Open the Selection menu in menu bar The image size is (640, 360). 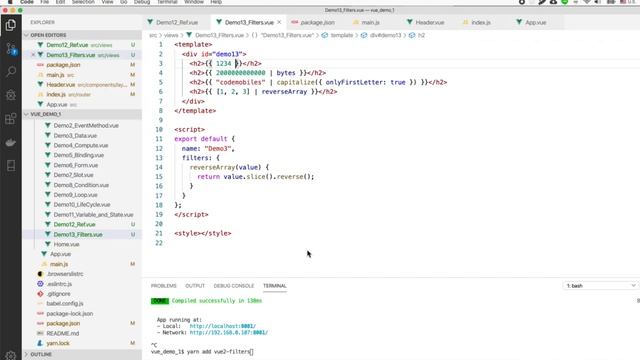[83, 2]
